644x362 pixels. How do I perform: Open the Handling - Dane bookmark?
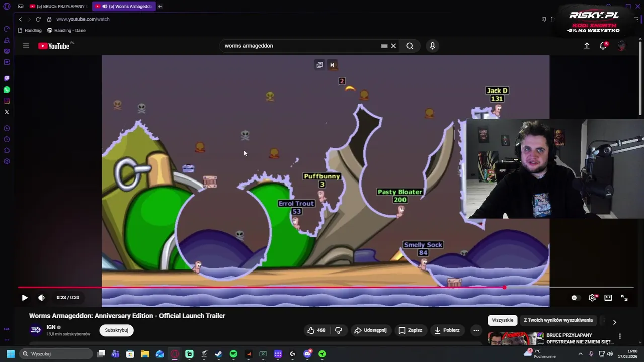pos(66,30)
